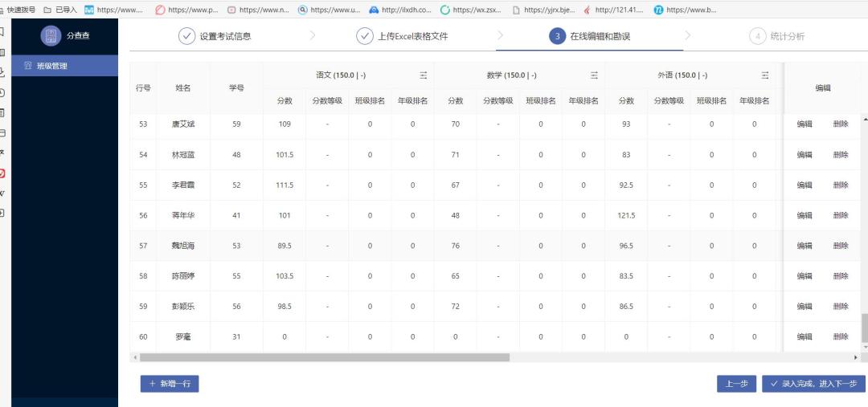Select the name cell 蒋年华
The width and height of the screenshot is (868, 407).
click(183, 216)
